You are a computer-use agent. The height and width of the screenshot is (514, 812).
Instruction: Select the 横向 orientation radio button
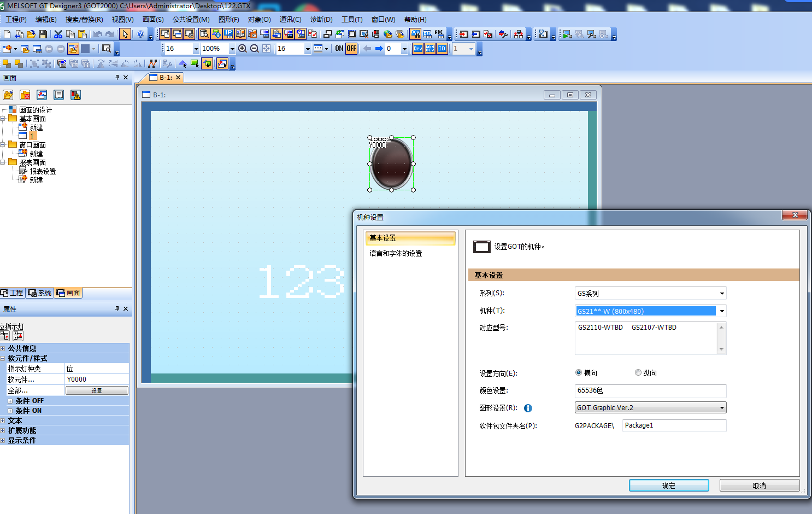point(579,373)
